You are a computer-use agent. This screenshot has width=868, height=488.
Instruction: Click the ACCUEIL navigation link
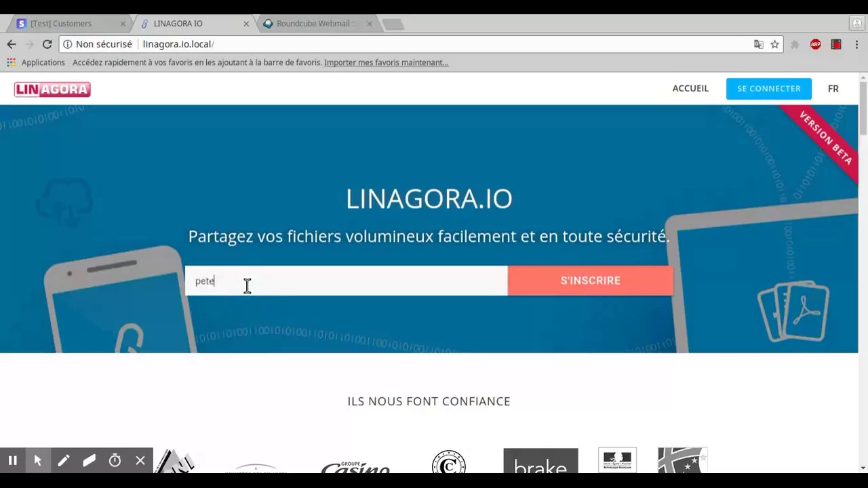(690, 88)
